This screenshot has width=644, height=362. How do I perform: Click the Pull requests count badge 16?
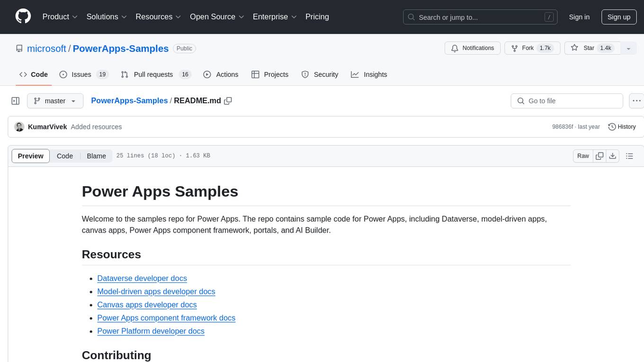pyautogui.click(x=185, y=74)
